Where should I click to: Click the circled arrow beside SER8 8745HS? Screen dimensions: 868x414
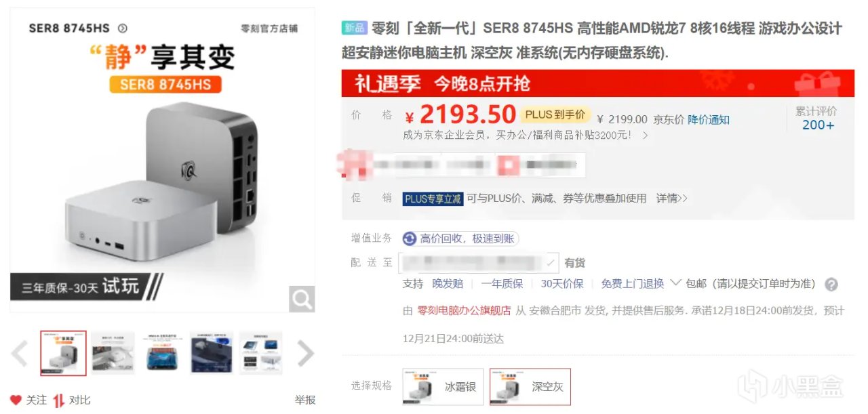123,28
